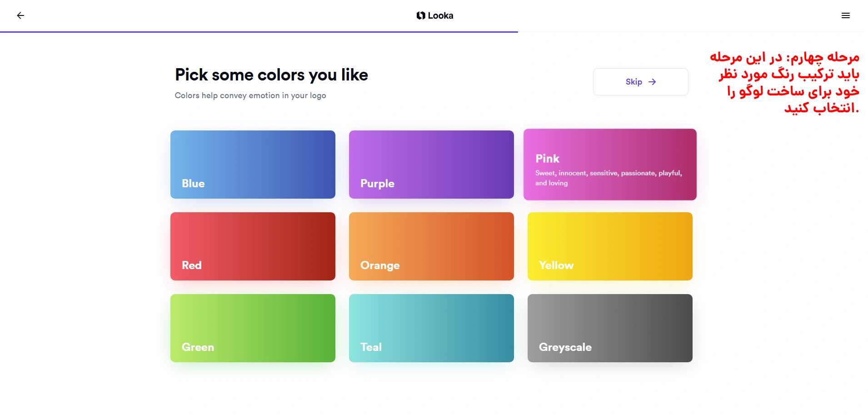Click the arrow inside Skip button

[652, 82]
